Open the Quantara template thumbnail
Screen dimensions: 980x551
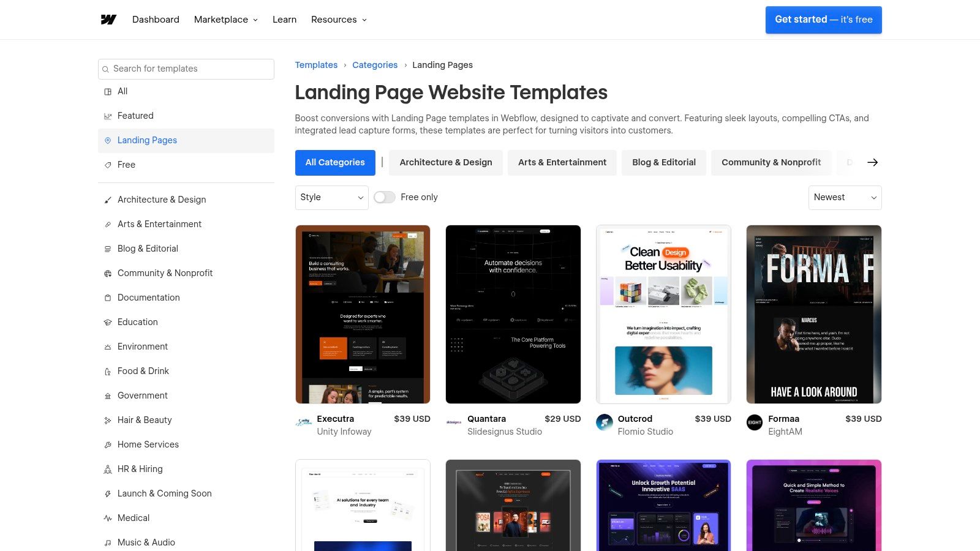513,314
